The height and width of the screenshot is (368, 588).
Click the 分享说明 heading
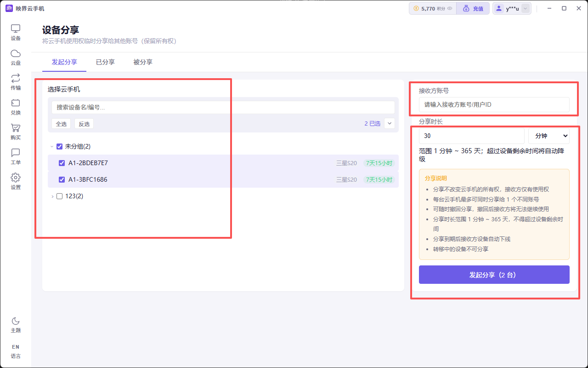click(x=436, y=178)
